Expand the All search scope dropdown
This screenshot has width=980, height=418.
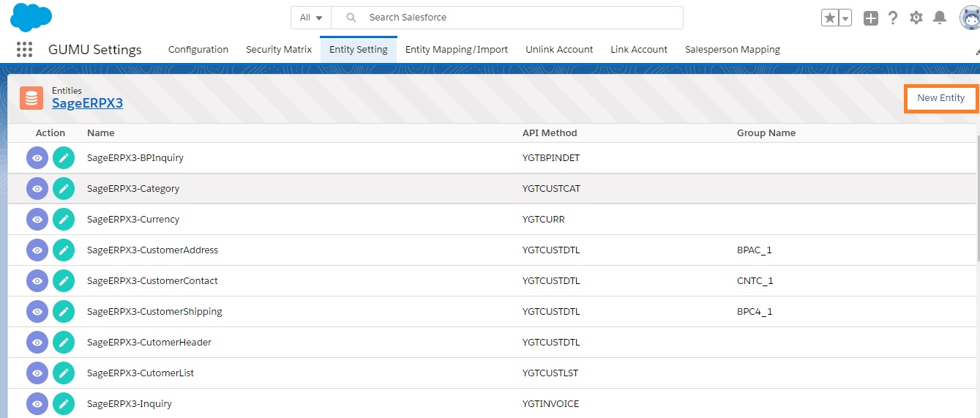coord(311,18)
